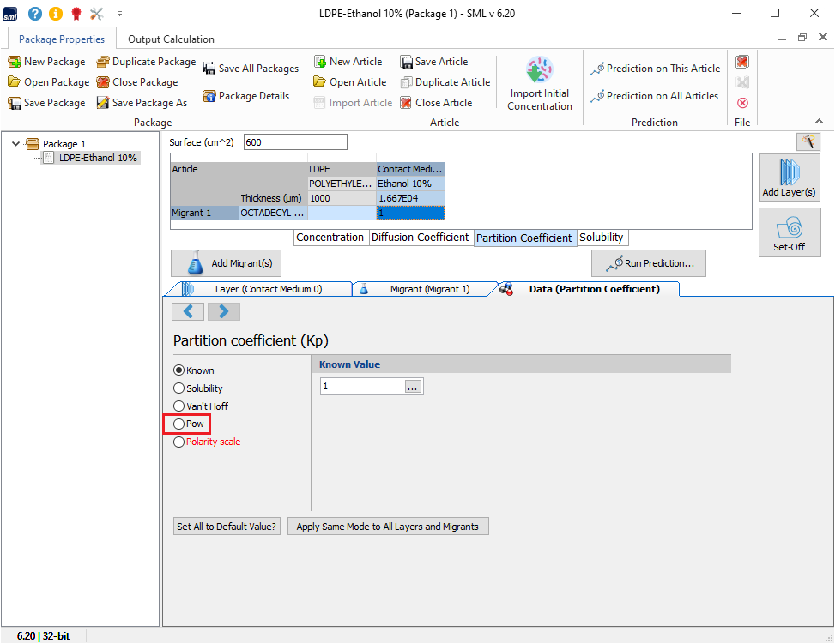The width and height of the screenshot is (835, 644).
Task: Click the ellipsis button beside Known Value
Action: tap(413, 387)
